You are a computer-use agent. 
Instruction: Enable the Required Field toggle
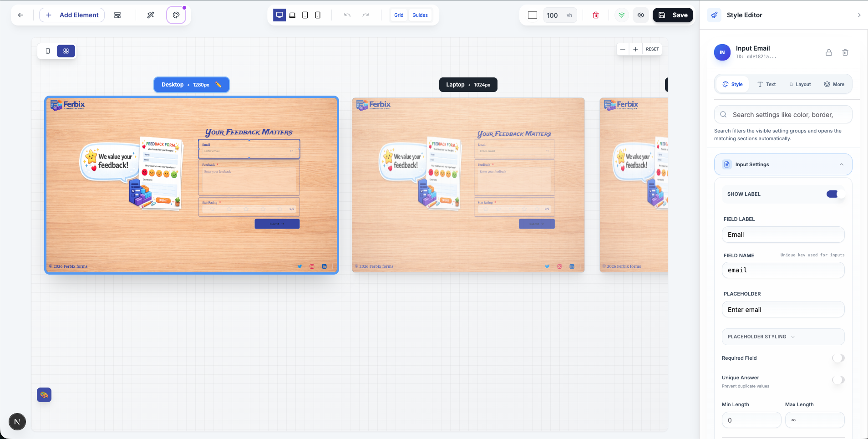(x=838, y=358)
